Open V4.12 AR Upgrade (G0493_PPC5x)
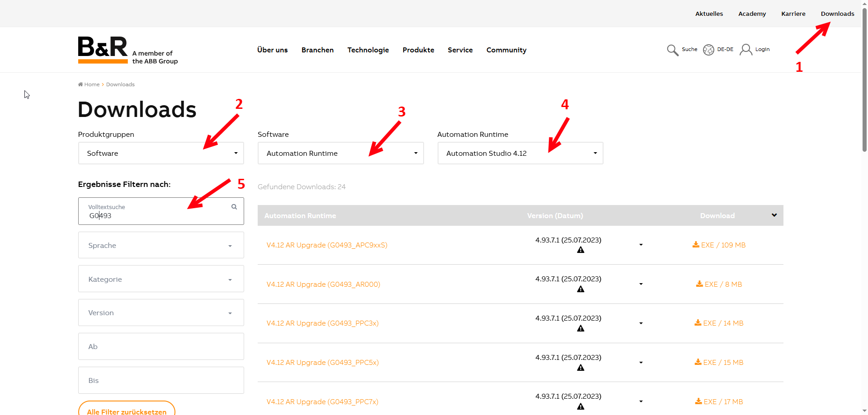868x415 pixels. [x=322, y=363]
